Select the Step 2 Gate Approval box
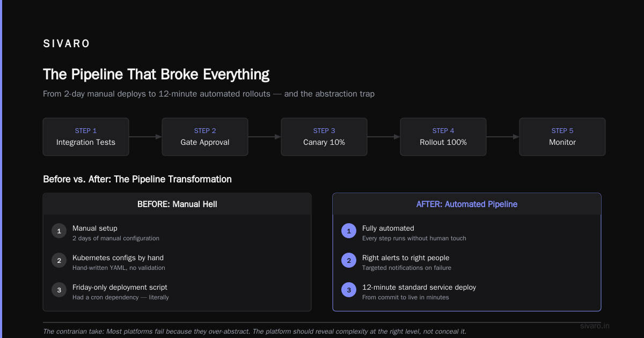644x338 pixels. click(205, 137)
